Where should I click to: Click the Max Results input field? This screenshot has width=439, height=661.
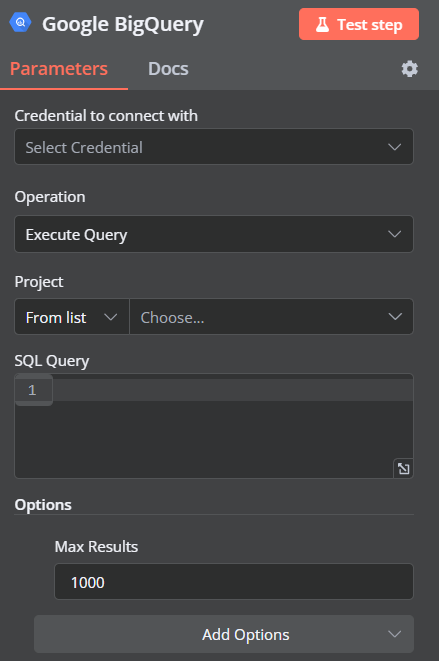234,582
